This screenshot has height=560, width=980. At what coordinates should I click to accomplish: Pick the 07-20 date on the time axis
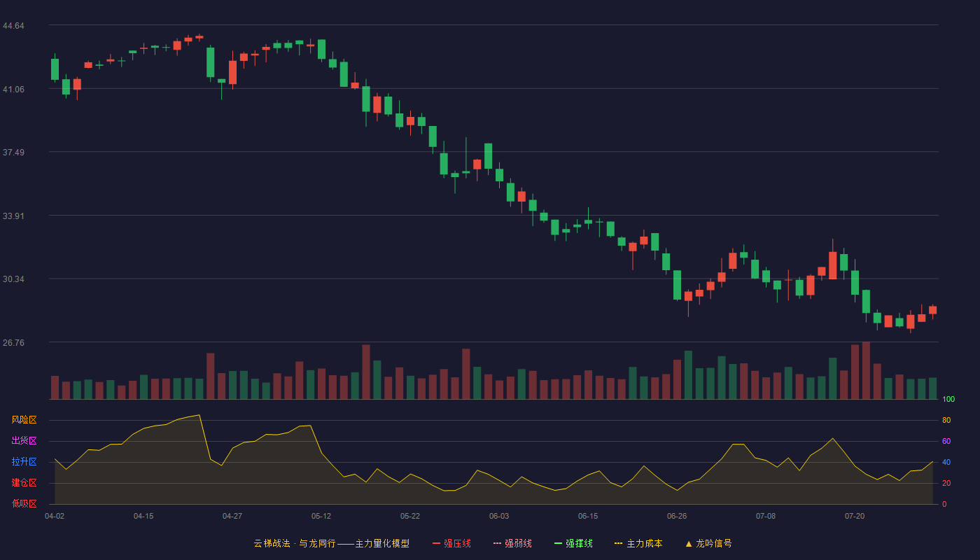point(855,516)
